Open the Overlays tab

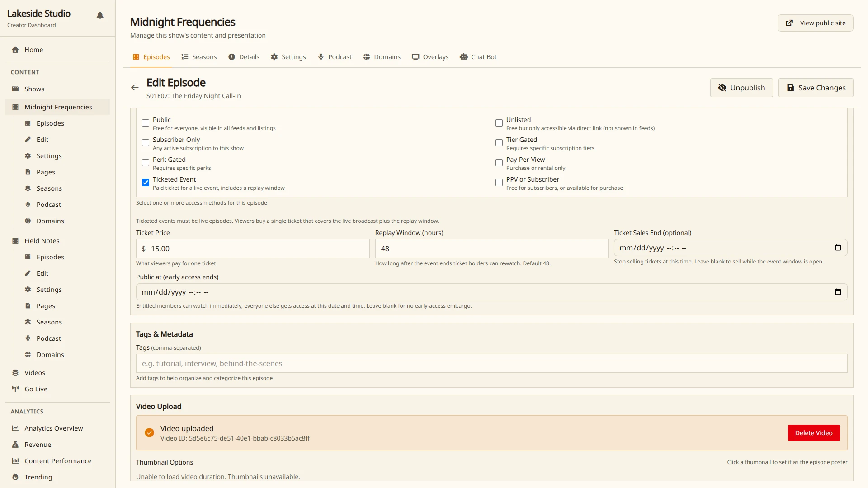(x=430, y=57)
